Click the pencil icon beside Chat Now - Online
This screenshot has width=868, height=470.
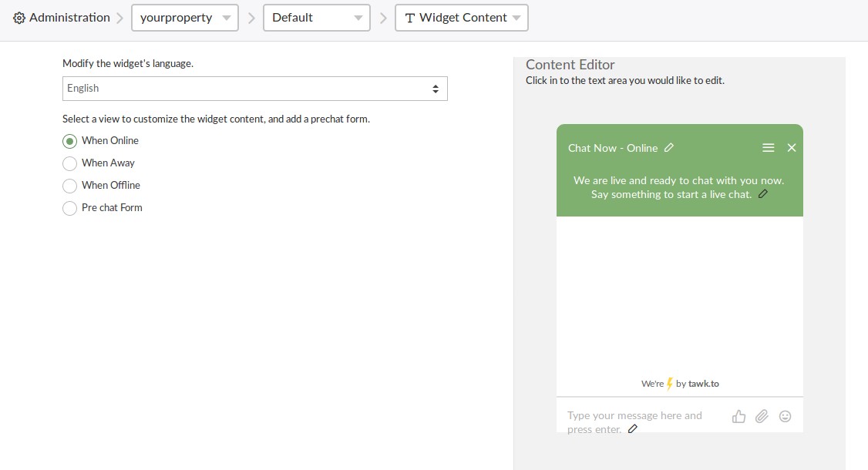668,148
